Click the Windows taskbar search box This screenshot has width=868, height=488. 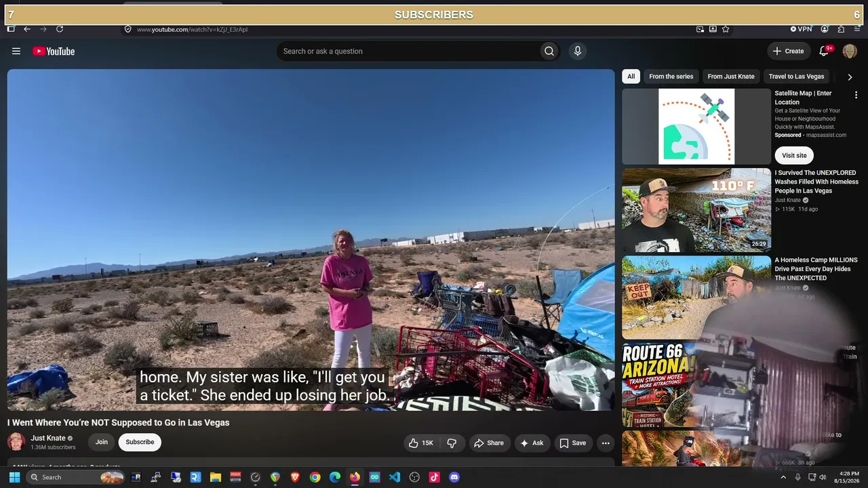75,477
